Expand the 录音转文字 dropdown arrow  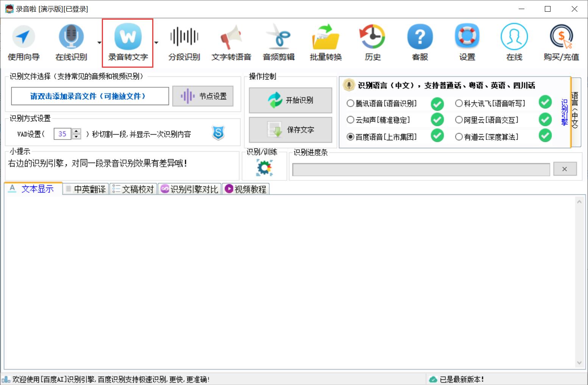point(156,43)
